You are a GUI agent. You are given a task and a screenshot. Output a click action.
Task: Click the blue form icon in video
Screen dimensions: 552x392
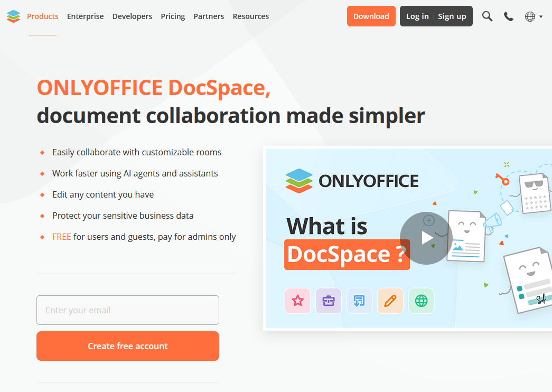359,301
